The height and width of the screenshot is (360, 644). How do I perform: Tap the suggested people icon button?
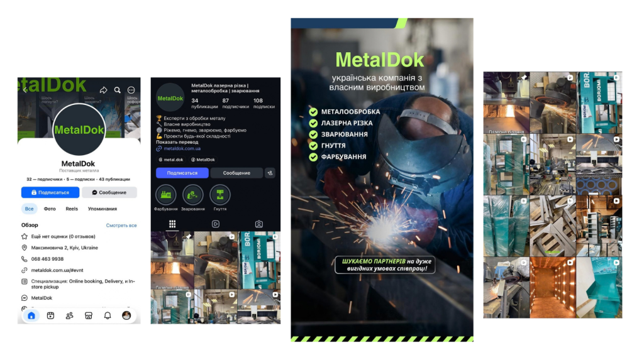[x=270, y=173]
